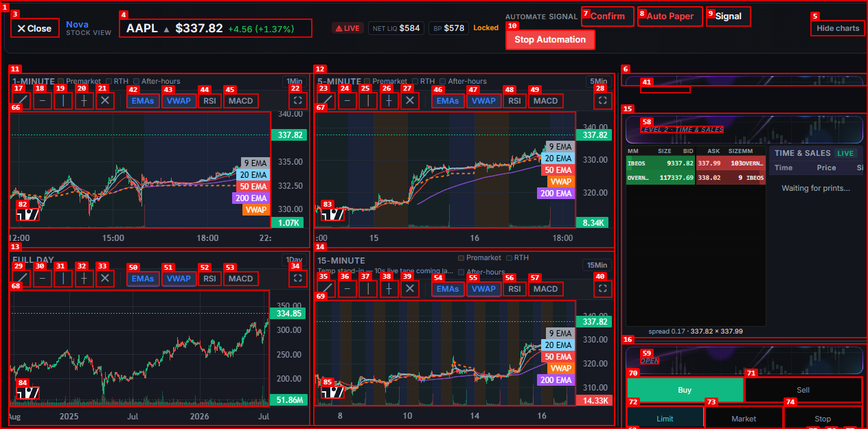Screen dimensions: 868x429
Task: Disable EMAs overlay on 1-Minute chart
Action: (x=143, y=101)
